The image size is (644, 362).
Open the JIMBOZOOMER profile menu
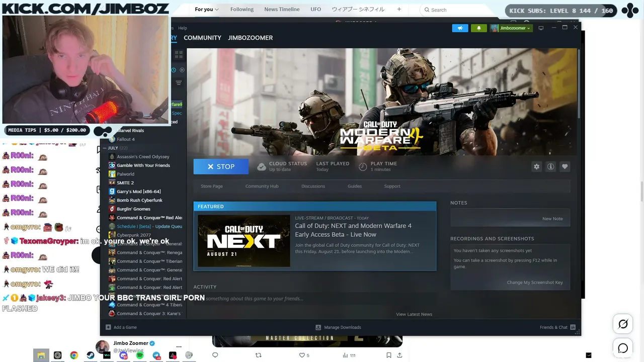[250, 38]
